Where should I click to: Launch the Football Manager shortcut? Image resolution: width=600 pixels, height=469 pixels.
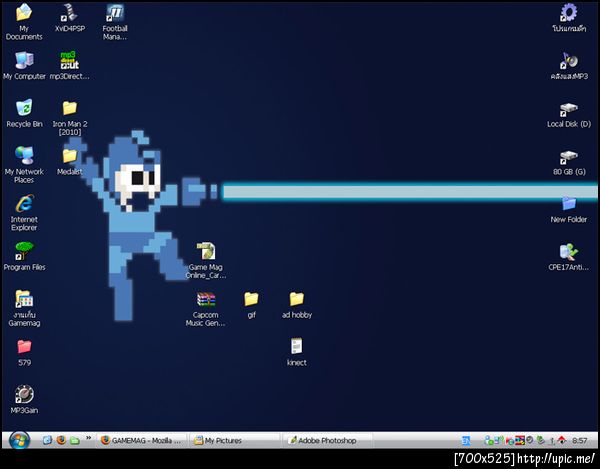pos(115,21)
